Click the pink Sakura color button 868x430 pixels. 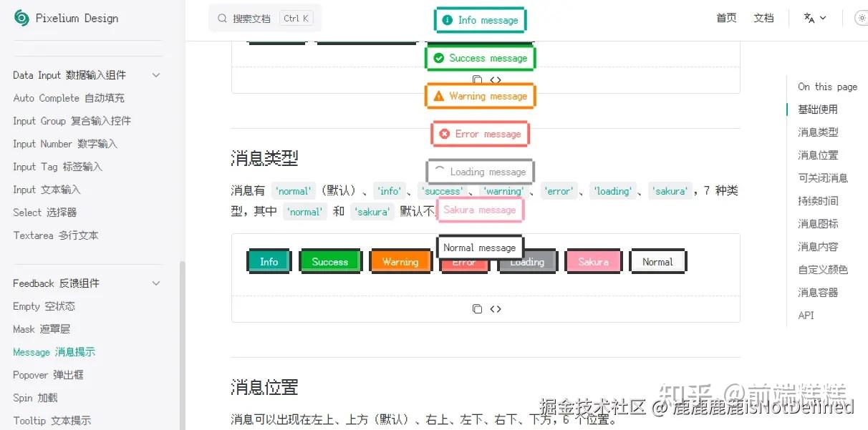[x=593, y=262]
